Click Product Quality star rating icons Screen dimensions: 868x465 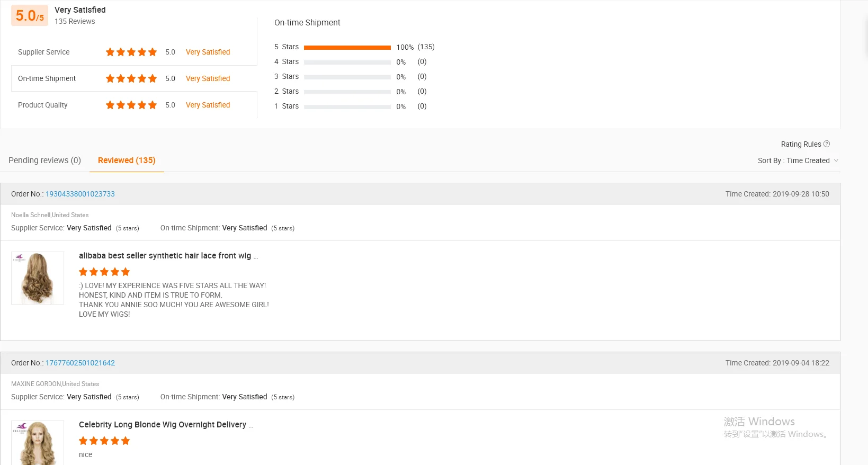[131, 105]
